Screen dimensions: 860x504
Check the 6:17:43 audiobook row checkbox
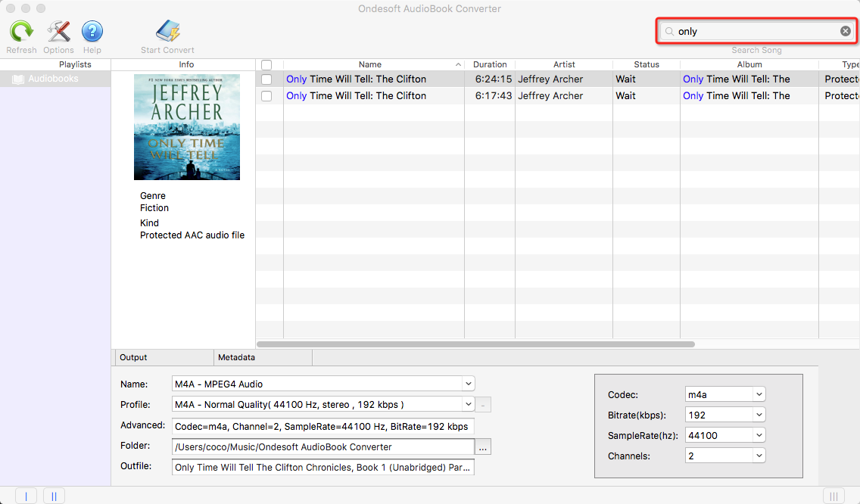pyautogui.click(x=266, y=96)
